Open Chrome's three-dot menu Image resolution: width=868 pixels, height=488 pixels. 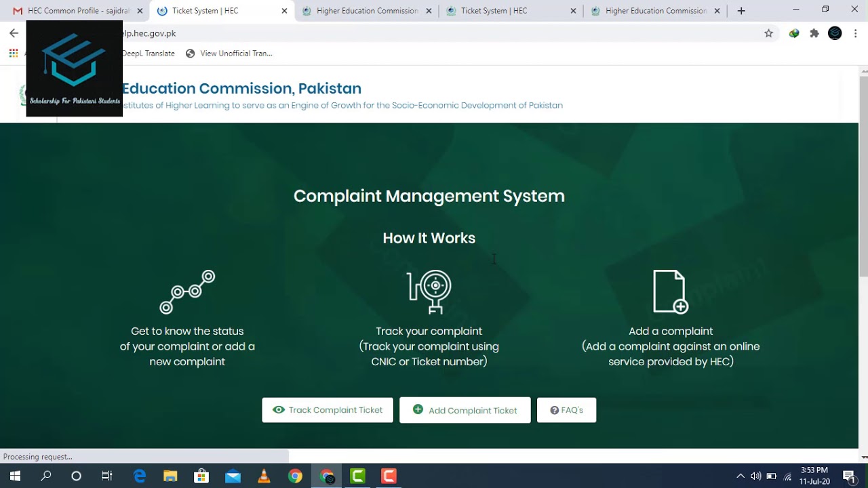click(x=855, y=33)
